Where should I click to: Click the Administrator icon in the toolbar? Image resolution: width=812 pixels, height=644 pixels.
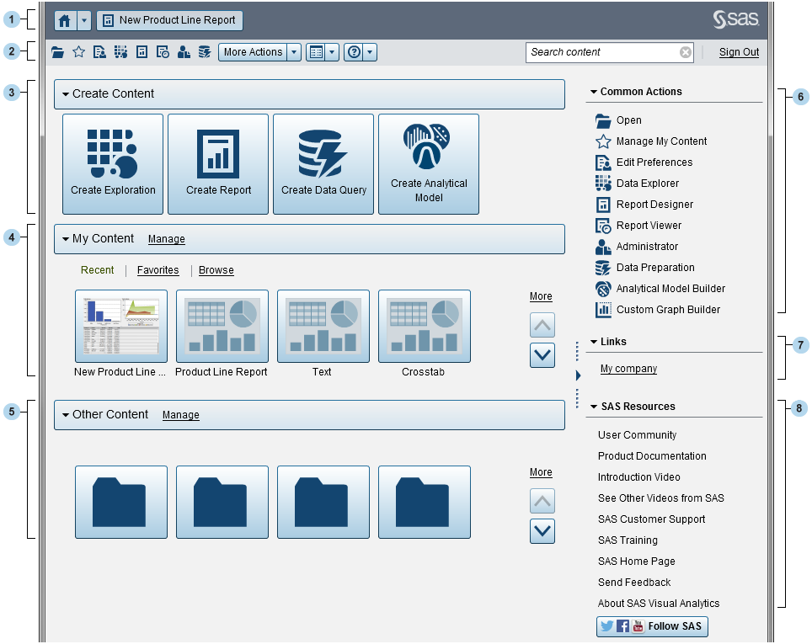click(x=184, y=51)
